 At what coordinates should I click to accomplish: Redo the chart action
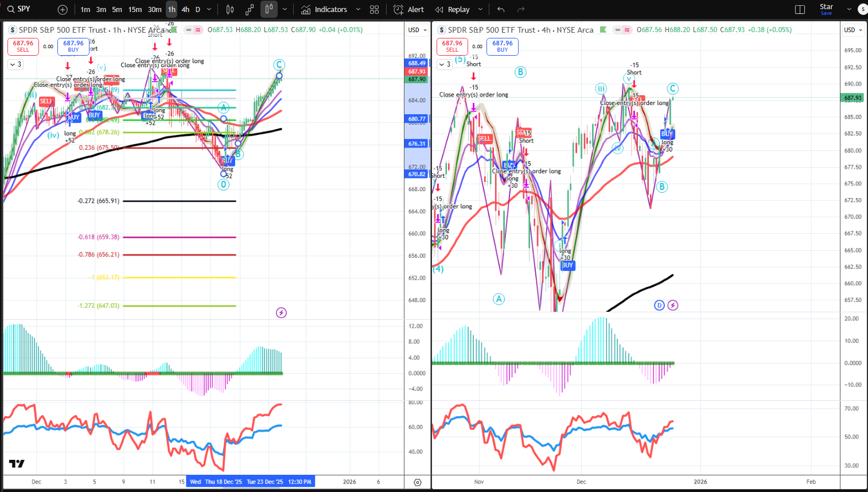(521, 10)
